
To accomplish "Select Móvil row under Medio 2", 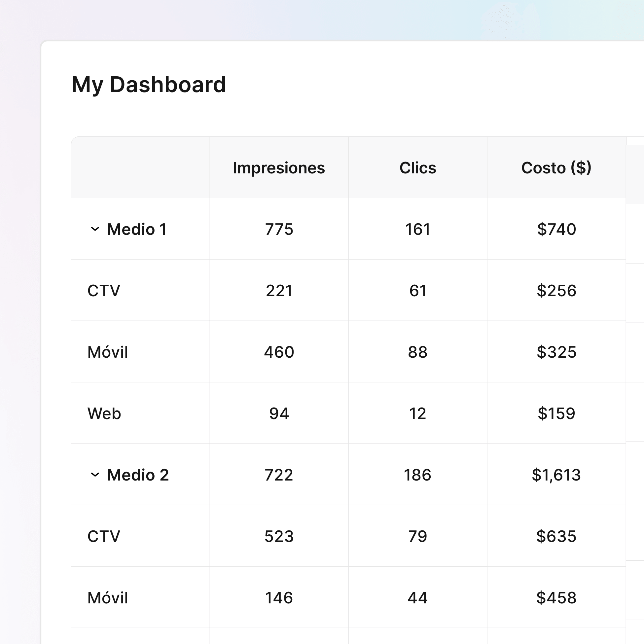I will point(108,598).
